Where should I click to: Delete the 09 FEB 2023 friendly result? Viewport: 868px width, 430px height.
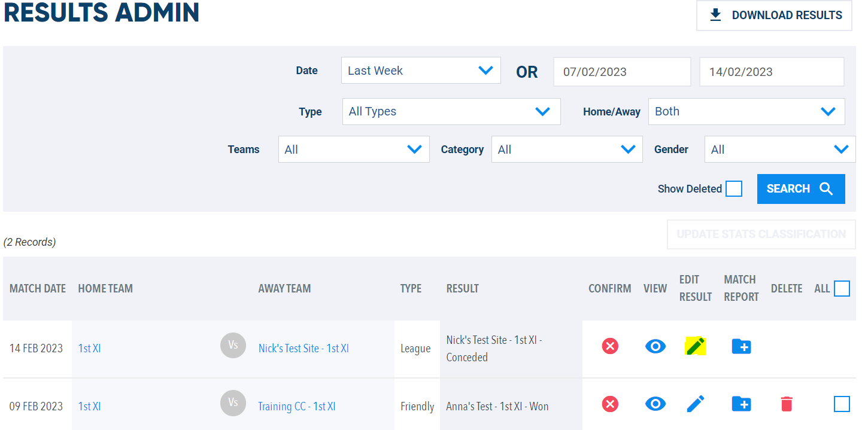tap(786, 404)
